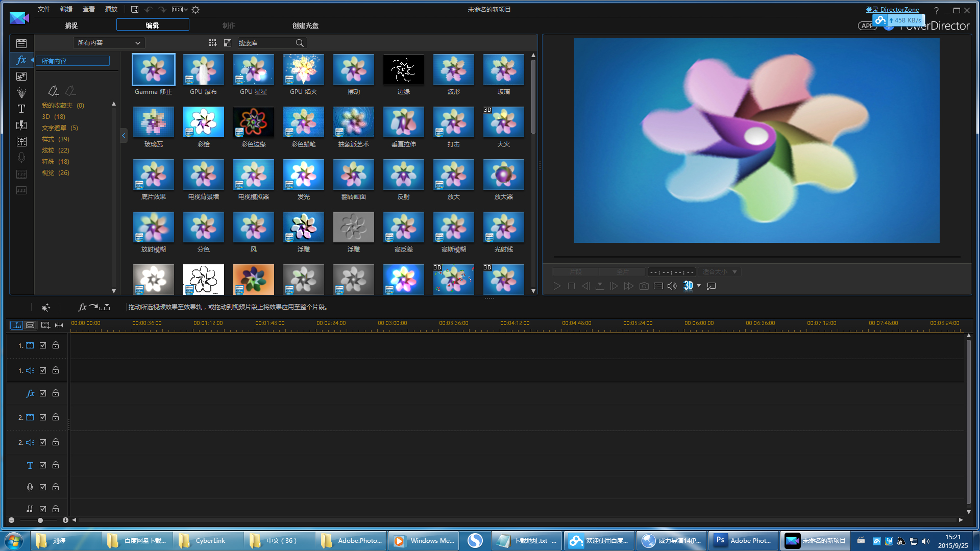Click the add track manager icon
The width and height of the screenshot is (980, 551).
coord(45,325)
